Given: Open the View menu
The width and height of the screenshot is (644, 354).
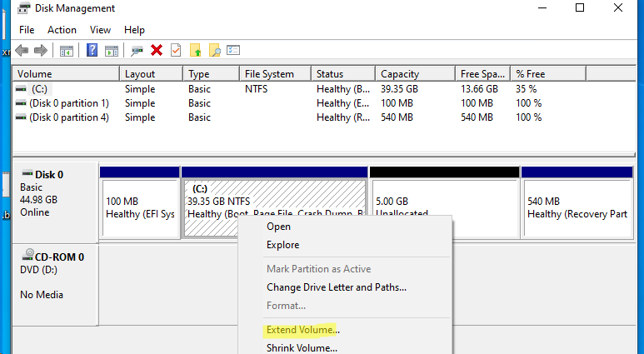Looking at the screenshot, I should [x=100, y=30].
